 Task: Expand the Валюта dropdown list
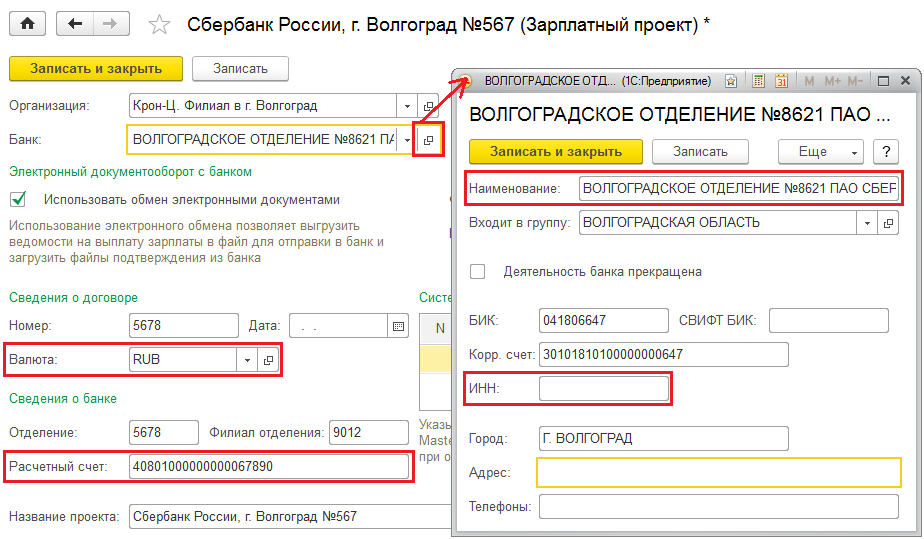(248, 360)
